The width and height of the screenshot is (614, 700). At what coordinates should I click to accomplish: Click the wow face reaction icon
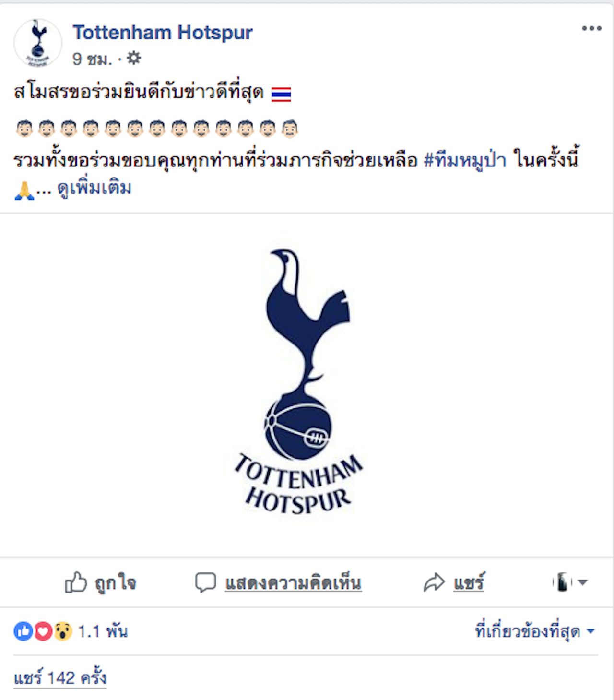pos(63,631)
